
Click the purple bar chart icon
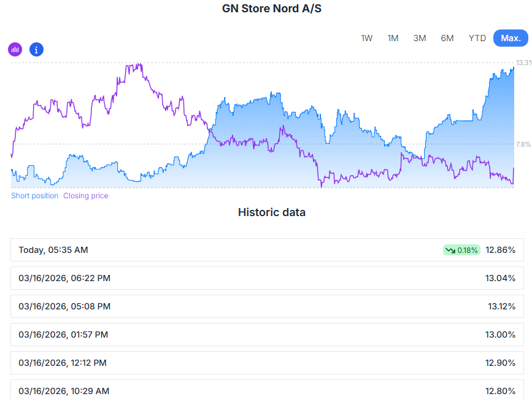(15, 50)
